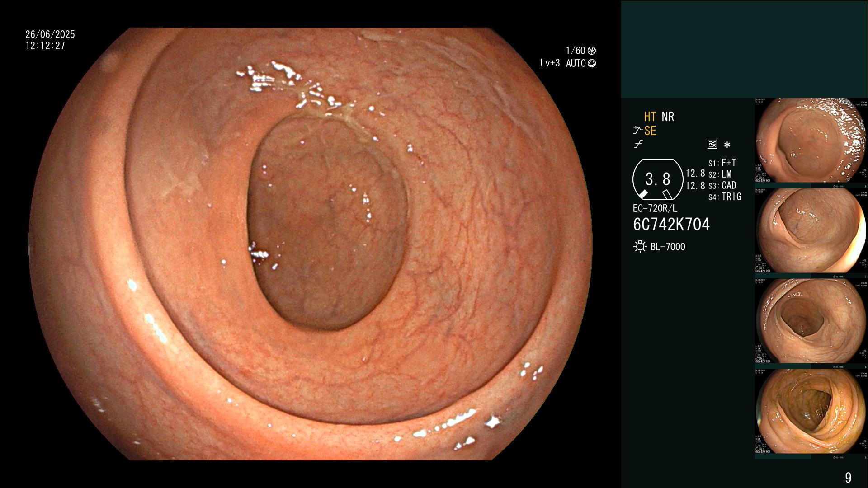
Task: Click the 1/60 shutter speed value
Action: 576,51
